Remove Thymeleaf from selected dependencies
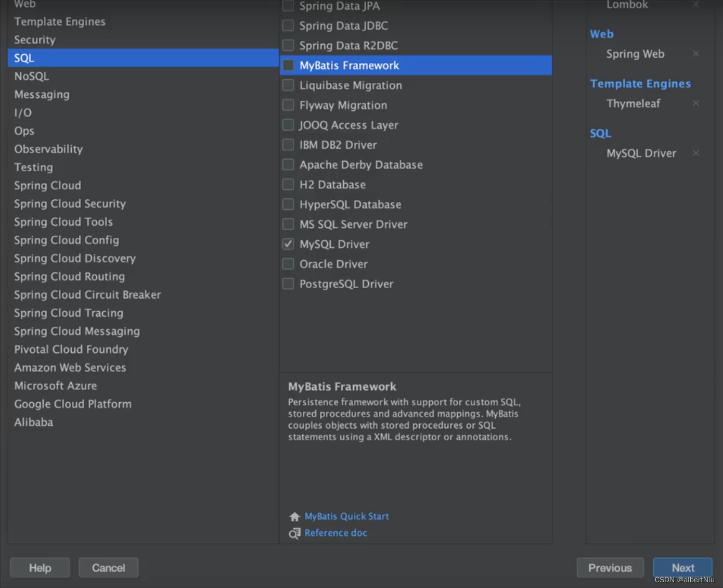Viewport: 723px width, 588px height. point(696,104)
